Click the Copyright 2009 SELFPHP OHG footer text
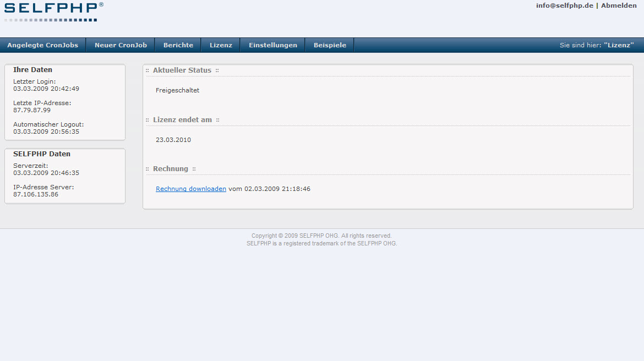The image size is (644, 361). [x=321, y=236]
